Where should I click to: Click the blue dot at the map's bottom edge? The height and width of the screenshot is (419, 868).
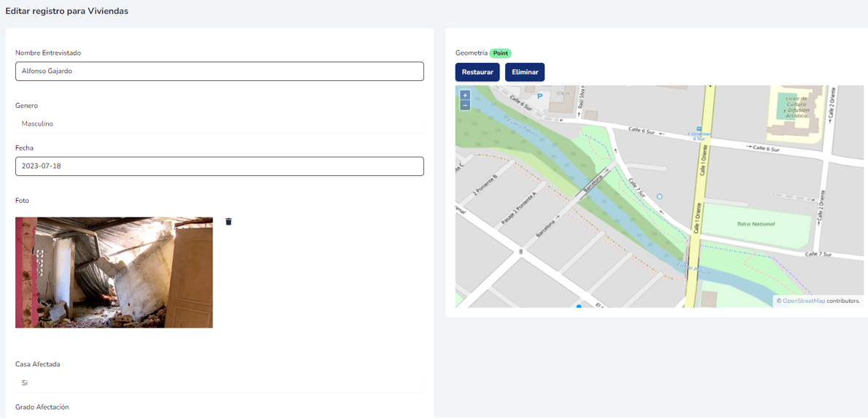(x=579, y=307)
